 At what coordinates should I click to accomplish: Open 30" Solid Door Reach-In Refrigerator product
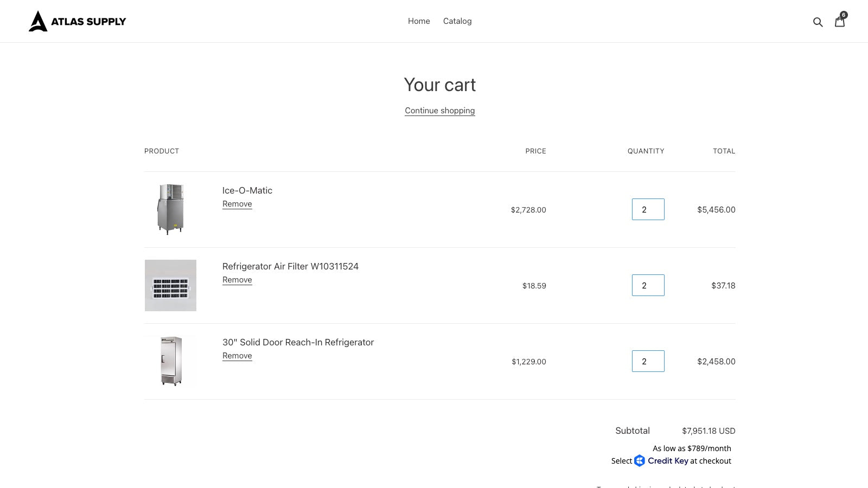tap(298, 342)
